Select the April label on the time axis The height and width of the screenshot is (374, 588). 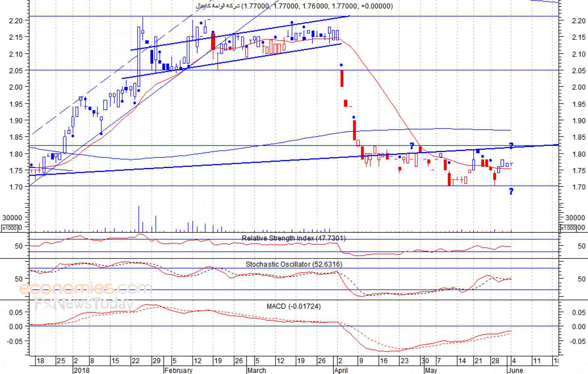tap(341, 370)
